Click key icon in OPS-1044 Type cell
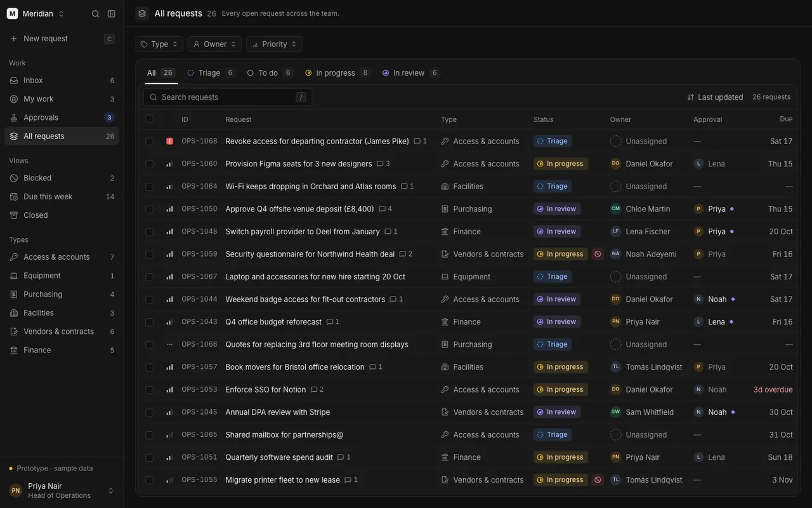 [x=445, y=299]
